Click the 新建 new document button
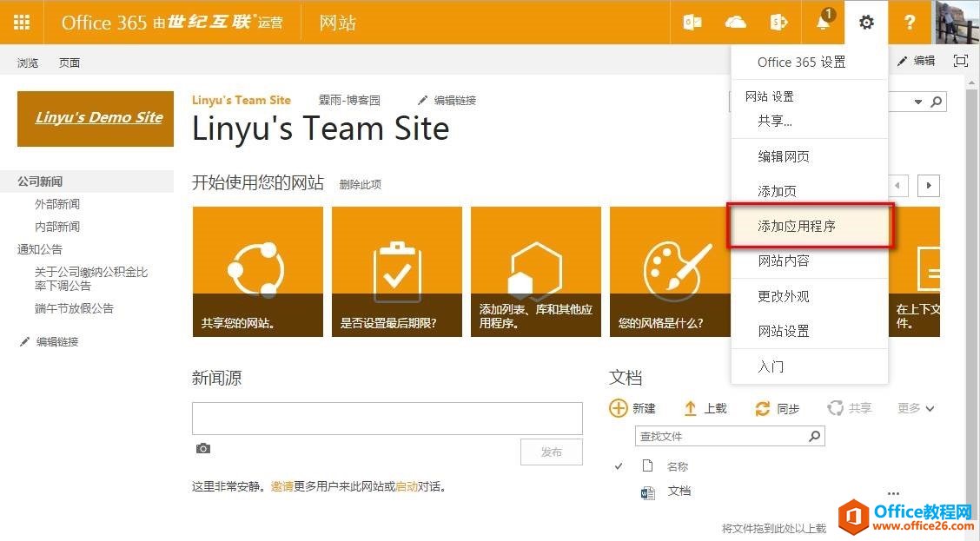 (x=632, y=408)
